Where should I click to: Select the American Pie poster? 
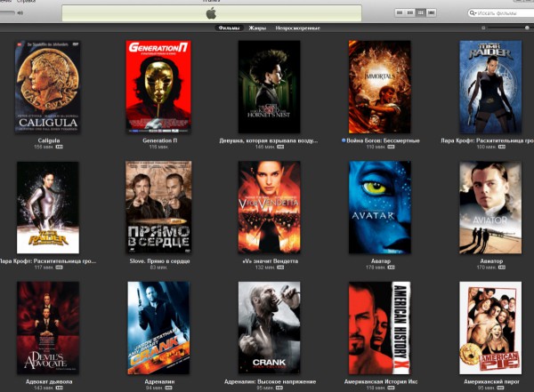click(x=490, y=328)
